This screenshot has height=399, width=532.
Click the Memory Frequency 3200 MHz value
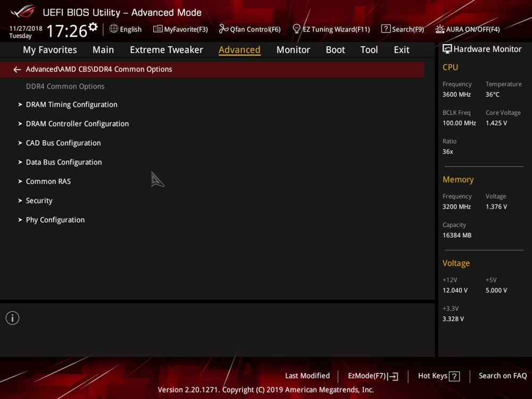pyautogui.click(x=456, y=206)
